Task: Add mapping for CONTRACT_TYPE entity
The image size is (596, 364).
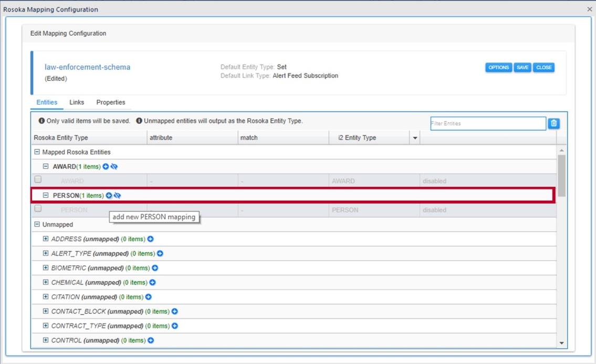Action: (175, 326)
